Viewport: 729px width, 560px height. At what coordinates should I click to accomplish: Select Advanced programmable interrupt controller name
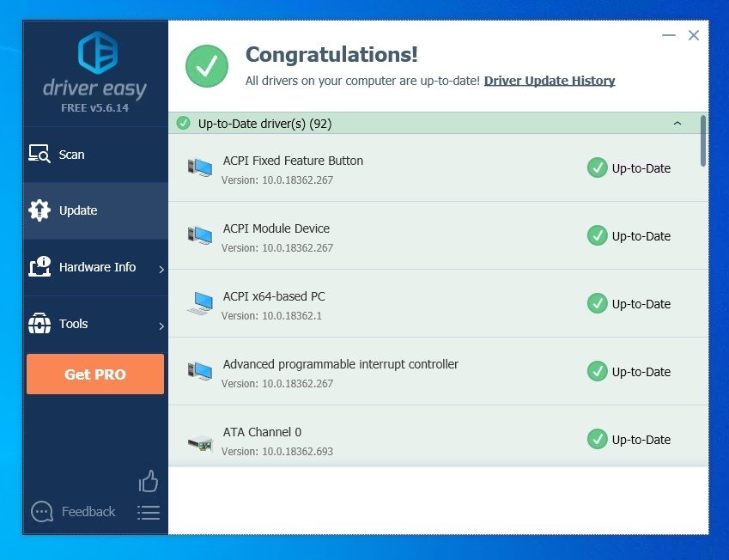[340, 365]
